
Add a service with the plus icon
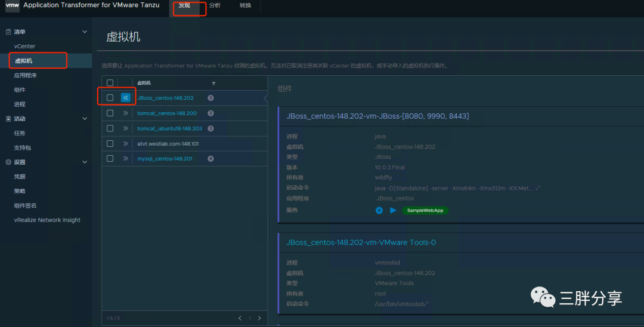379,210
